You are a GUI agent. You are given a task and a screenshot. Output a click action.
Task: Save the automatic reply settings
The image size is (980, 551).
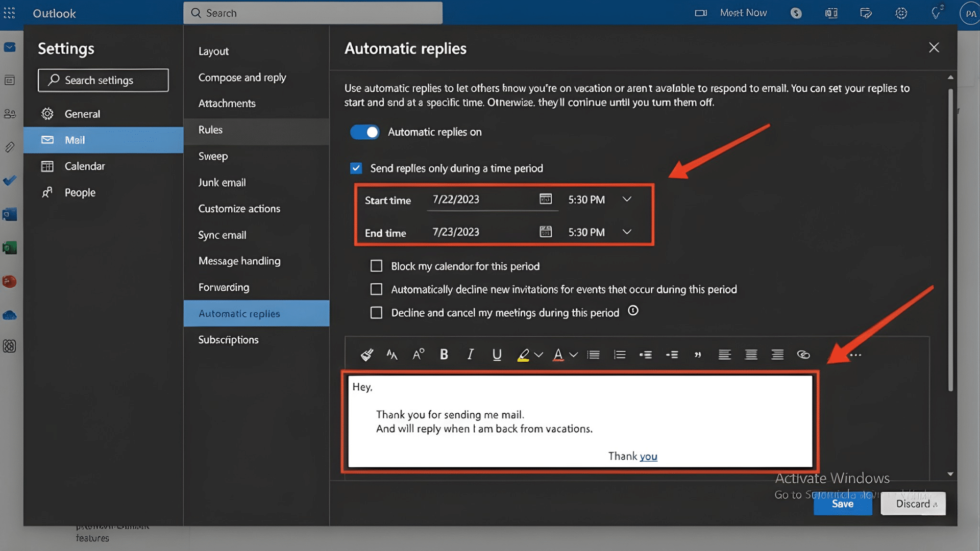843,504
